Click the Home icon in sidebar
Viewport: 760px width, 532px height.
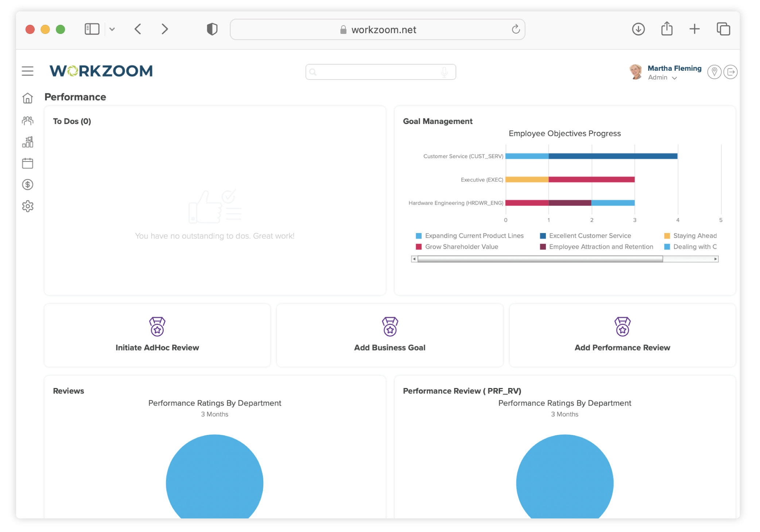pos(28,98)
